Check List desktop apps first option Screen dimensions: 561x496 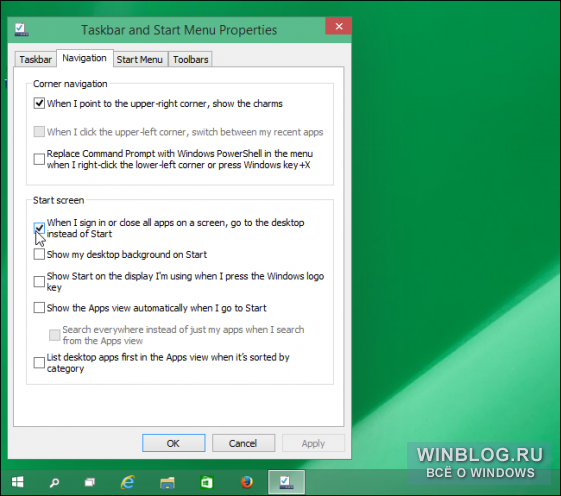(x=39, y=363)
